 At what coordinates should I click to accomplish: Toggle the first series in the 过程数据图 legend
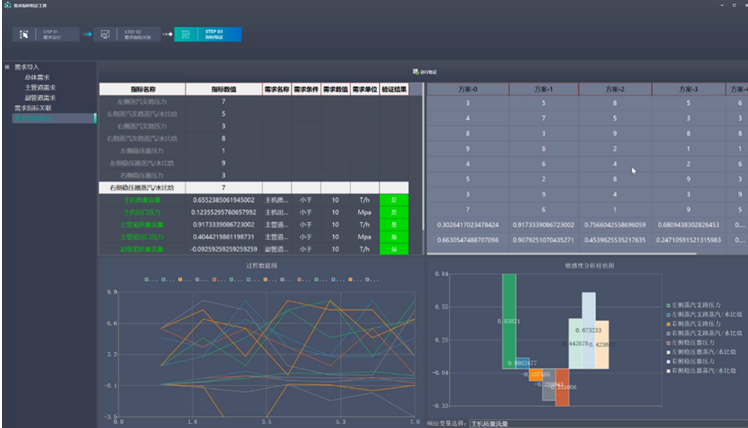[147, 279]
